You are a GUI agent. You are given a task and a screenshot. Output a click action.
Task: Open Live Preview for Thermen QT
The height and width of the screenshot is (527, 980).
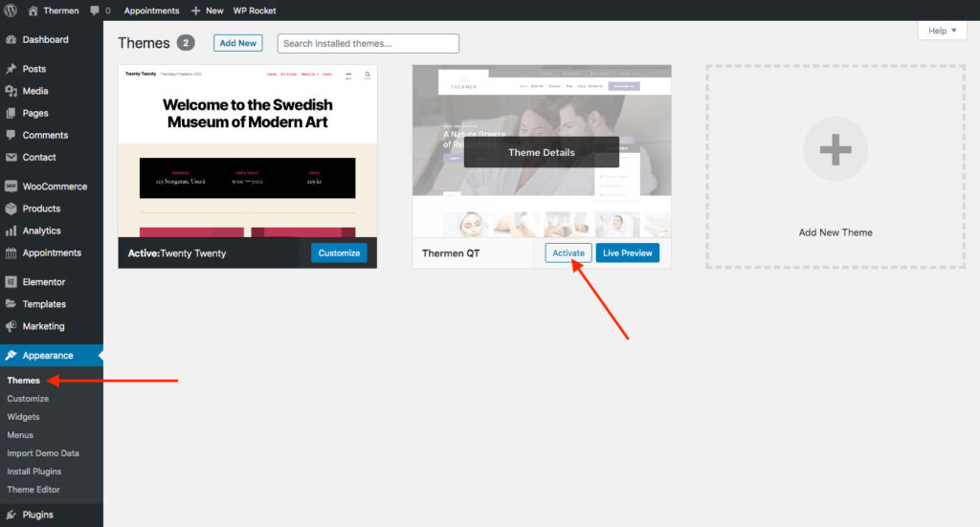tap(628, 253)
